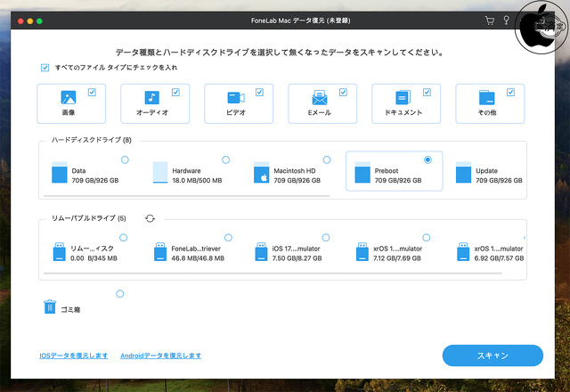Click the xrOS 6.92 GB USB drive icon
This screenshot has width=570, height=392.
[x=463, y=251]
